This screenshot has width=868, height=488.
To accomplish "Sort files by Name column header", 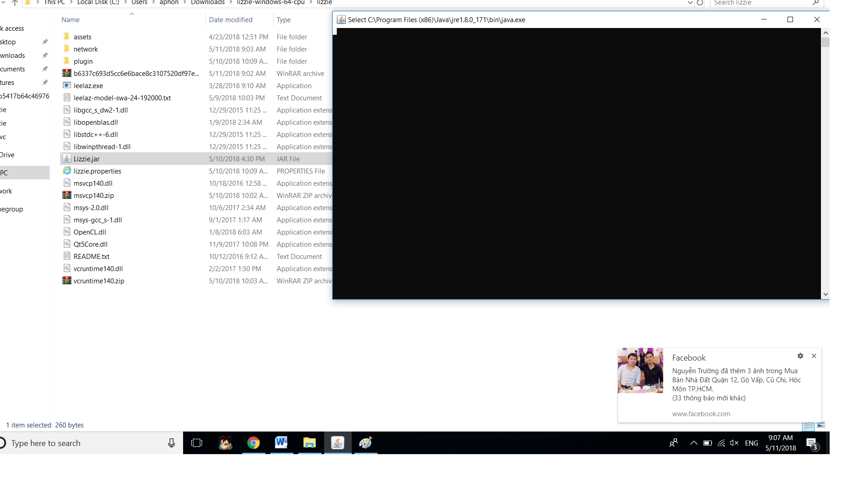I will [71, 20].
